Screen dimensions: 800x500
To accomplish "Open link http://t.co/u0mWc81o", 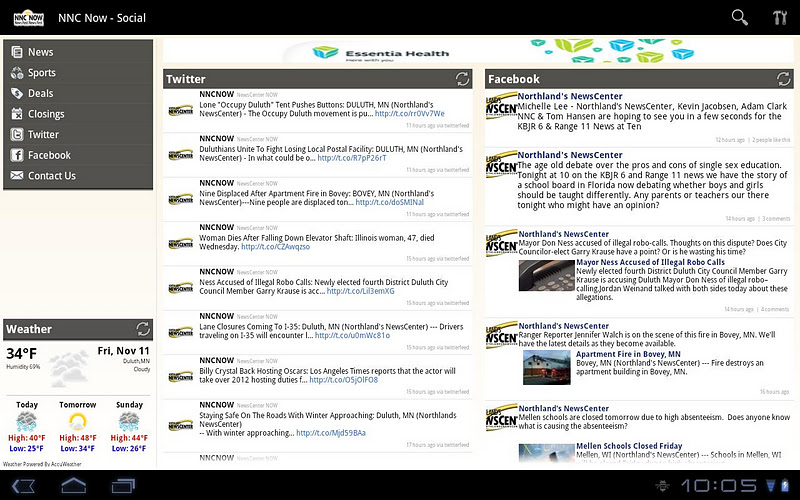I will coord(353,335).
